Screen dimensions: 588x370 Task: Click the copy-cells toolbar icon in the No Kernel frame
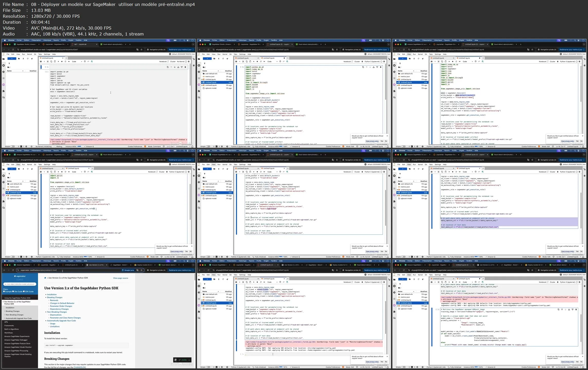51,61
